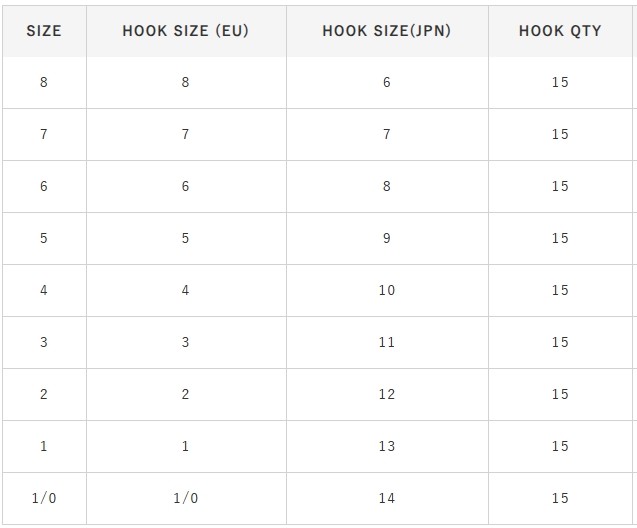This screenshot has width=637, height=528.
Task: Select JPN hook size 13 cell
Action: pos(387,446)
